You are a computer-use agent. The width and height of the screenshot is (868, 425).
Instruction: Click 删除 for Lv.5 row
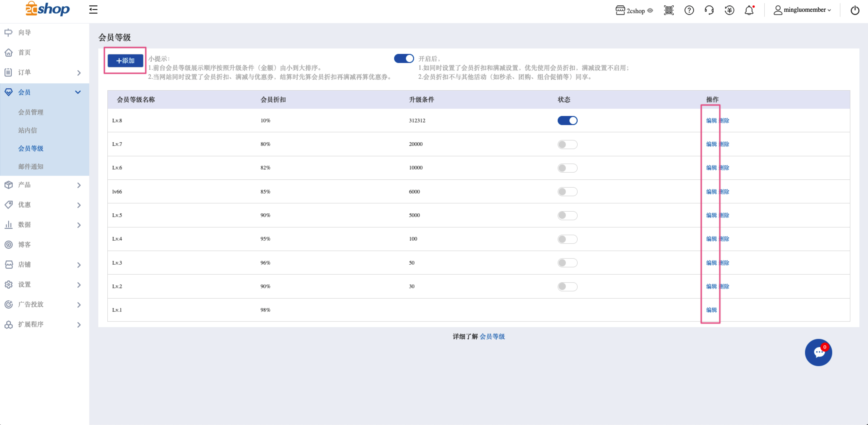point(724,215)
